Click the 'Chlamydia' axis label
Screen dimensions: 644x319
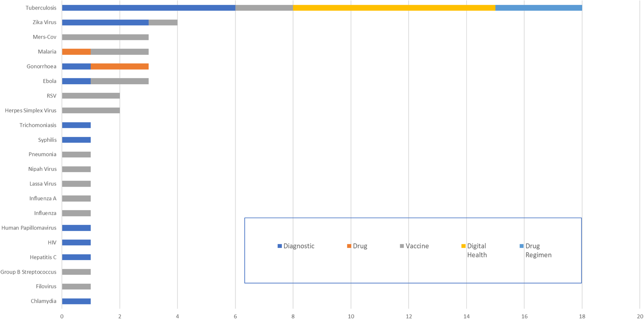click(44, 301)
